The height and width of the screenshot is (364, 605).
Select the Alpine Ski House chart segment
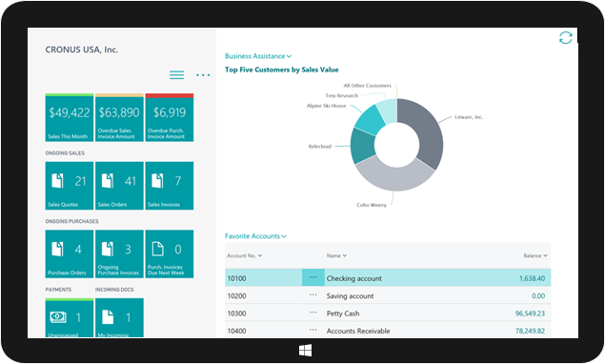click(370, 120)
